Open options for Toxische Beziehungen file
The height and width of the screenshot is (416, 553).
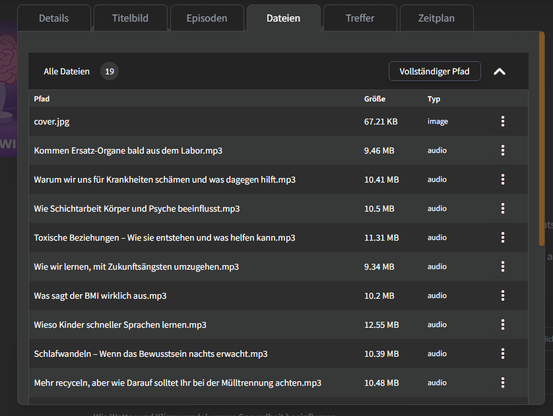pyautogui.click(x=503, y=238)
